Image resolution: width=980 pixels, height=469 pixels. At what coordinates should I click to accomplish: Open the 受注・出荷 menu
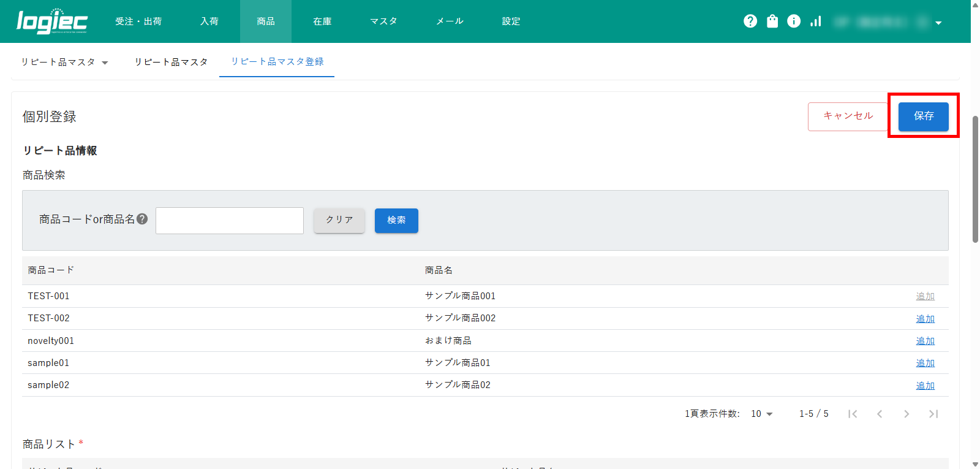pyautogui.click(x=138, y=21)
